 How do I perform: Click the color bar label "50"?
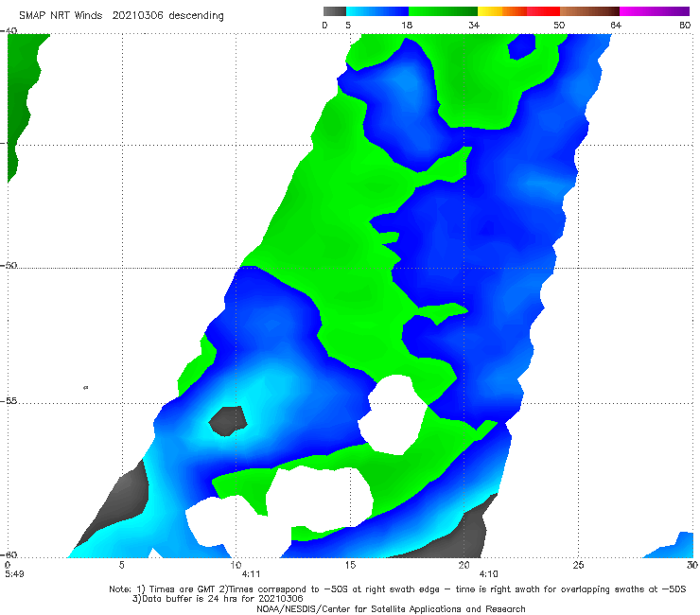coord(559,25)
